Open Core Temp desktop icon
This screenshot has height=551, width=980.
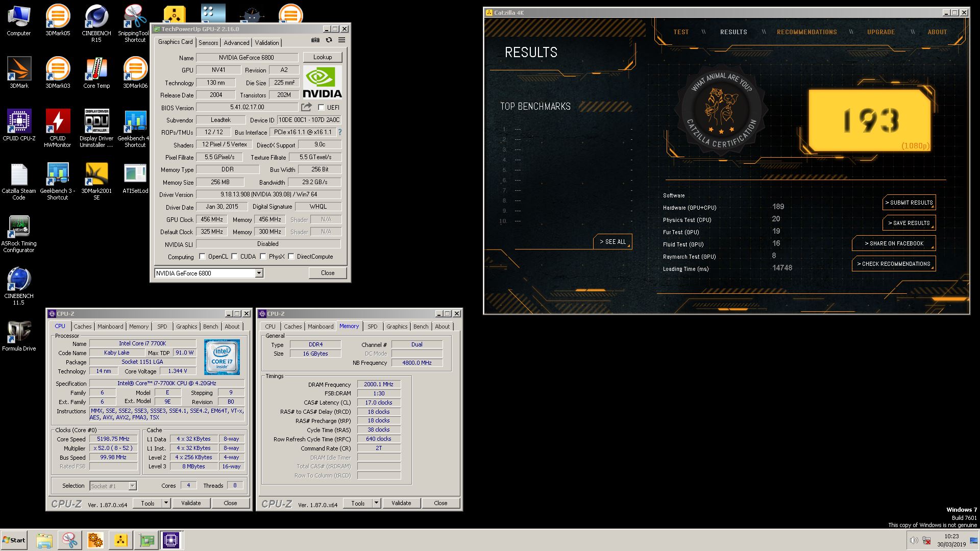[x=96, y=73]
